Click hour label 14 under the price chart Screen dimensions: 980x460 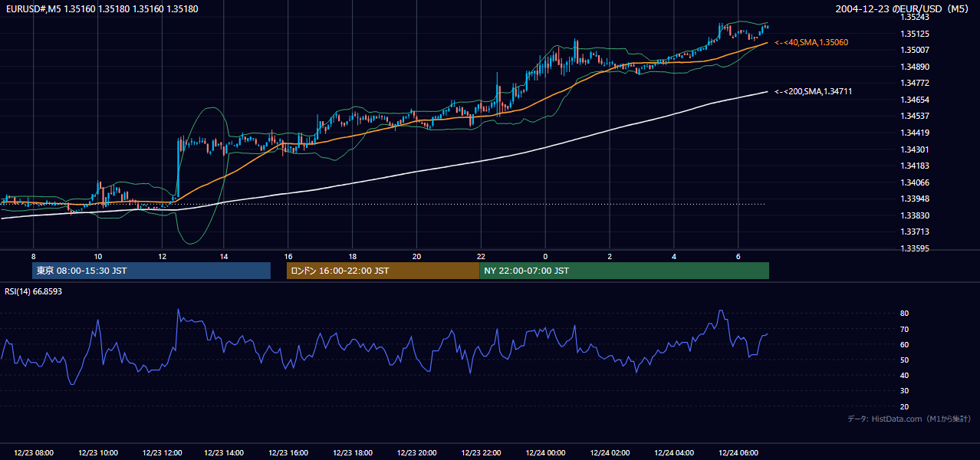coord(225,256)
